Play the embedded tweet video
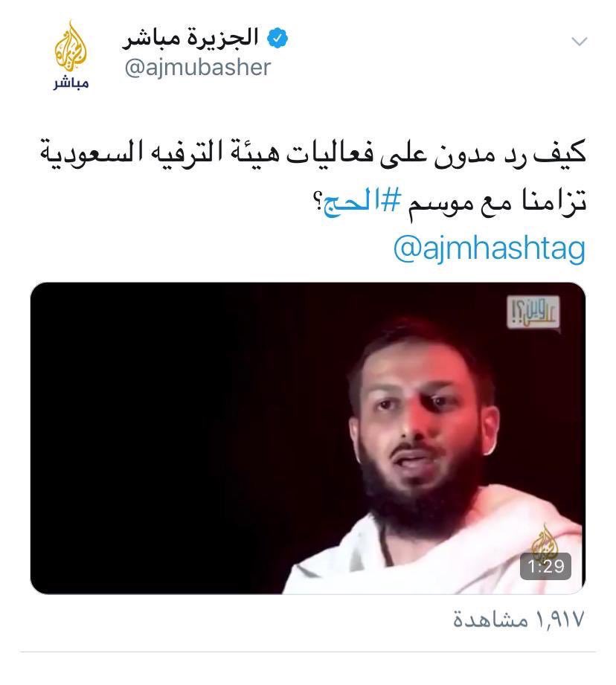 click(x=307, y=438)
